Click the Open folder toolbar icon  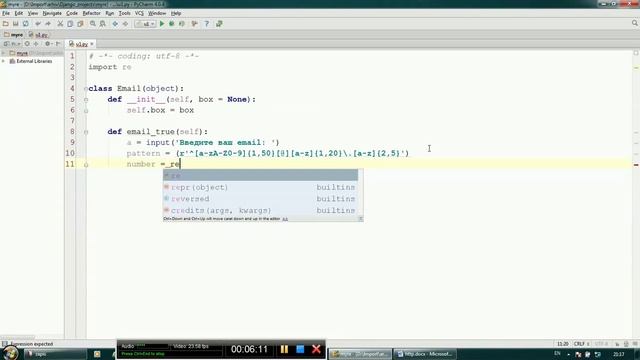6,24
